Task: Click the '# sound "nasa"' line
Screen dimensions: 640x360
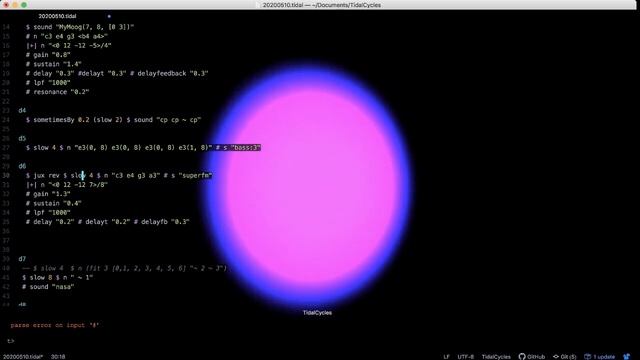Action: click(48, 287)
